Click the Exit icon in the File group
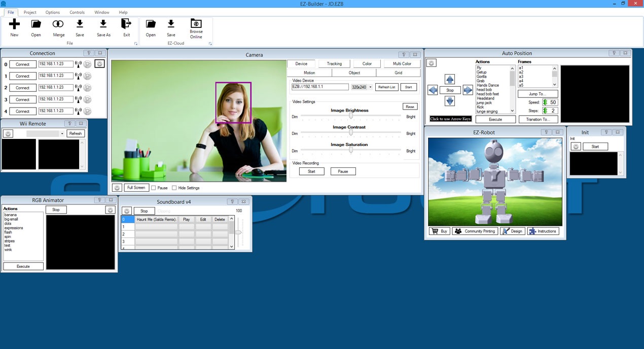Image resolution: width=644 pixels, height=349 pixels. (126, 24)
